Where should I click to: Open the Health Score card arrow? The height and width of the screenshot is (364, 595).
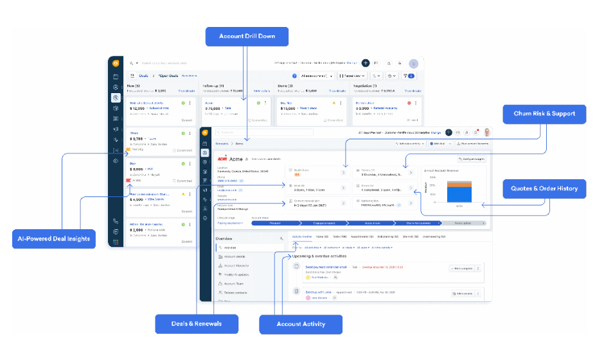[343, 172]
